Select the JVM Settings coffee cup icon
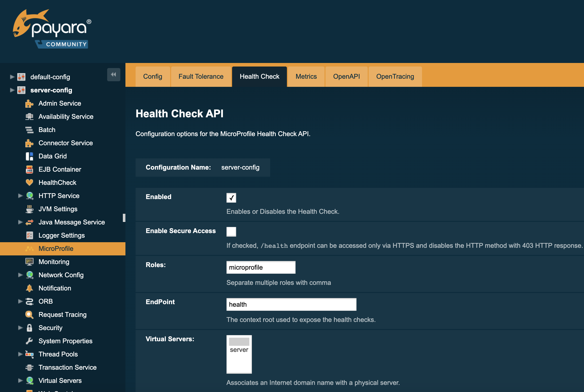The width and height of the screenshot is (584, 392). click(30, 209)
